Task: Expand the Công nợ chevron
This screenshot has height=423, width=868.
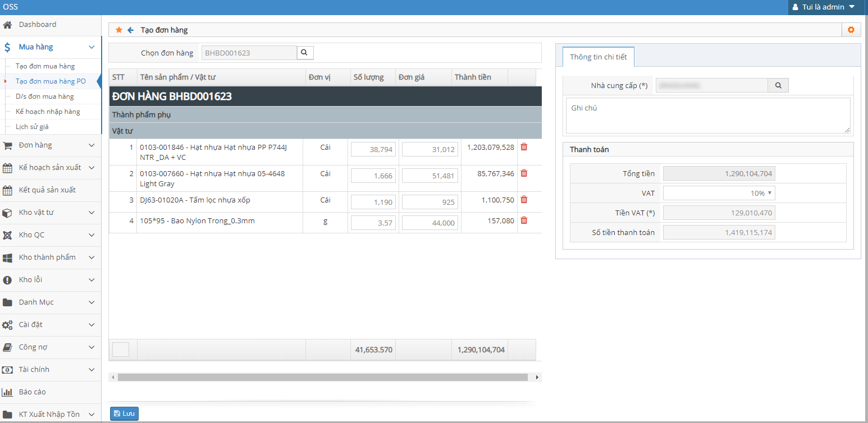Action: (92, 348)
